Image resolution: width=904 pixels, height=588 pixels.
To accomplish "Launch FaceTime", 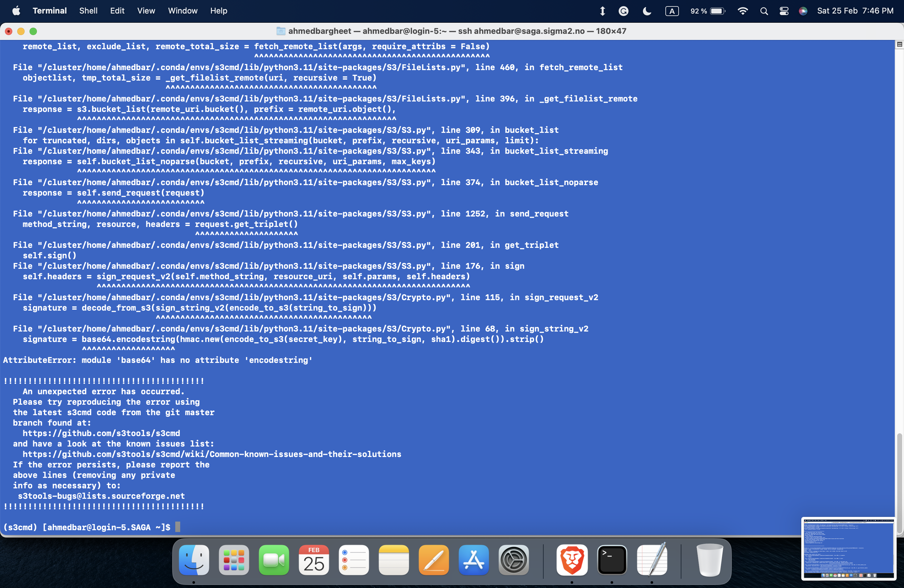I will click(x=274, y=560).
